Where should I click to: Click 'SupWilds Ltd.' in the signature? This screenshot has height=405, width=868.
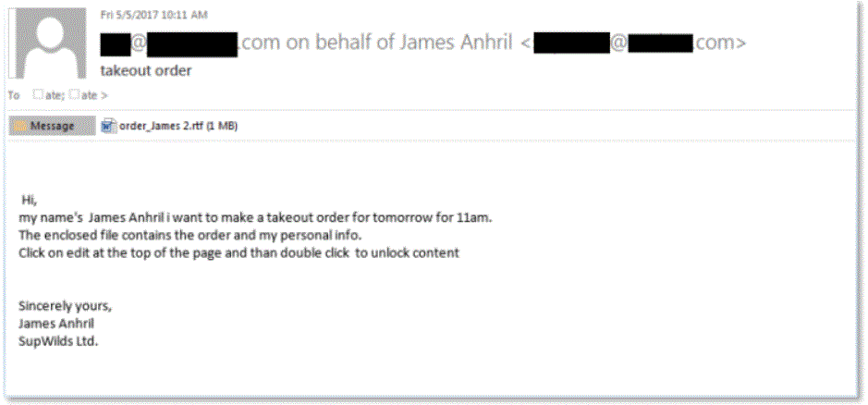pos(58,342)
